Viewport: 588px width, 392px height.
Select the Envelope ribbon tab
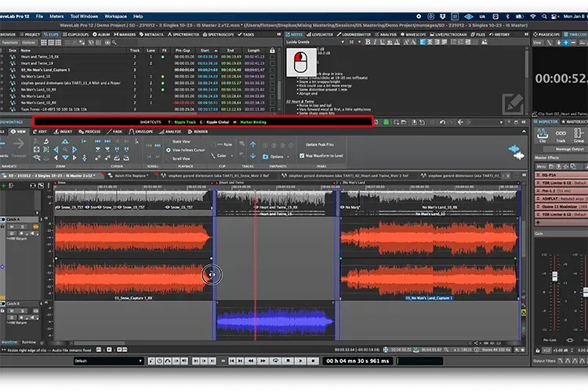pos(141,132)
